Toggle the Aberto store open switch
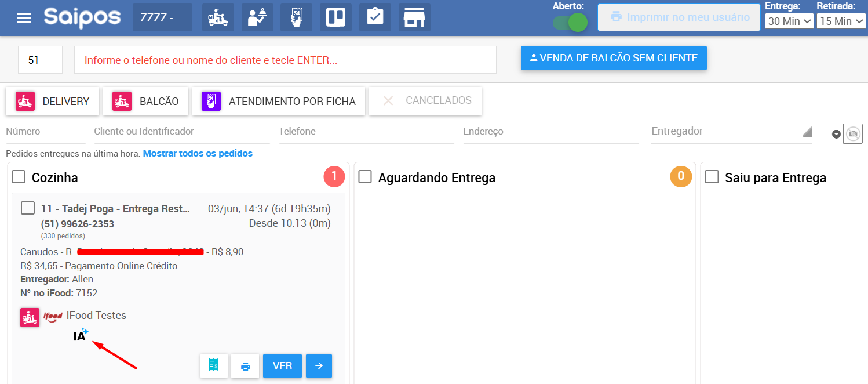This screenshot has width=868, height=384. coord(570,23)
